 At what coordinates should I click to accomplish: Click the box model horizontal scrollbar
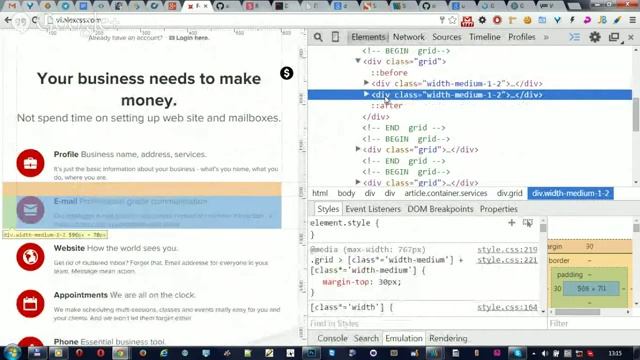(577, 312)
